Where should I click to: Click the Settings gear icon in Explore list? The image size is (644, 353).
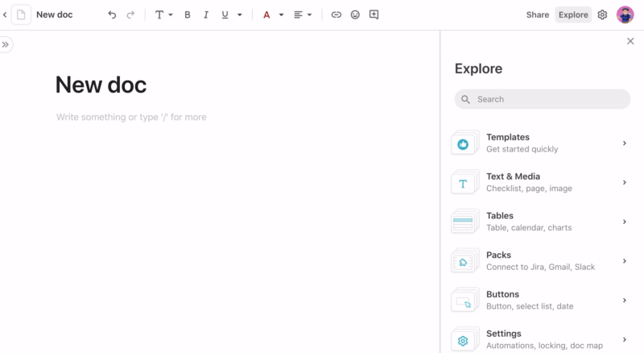tap(464, 340)
